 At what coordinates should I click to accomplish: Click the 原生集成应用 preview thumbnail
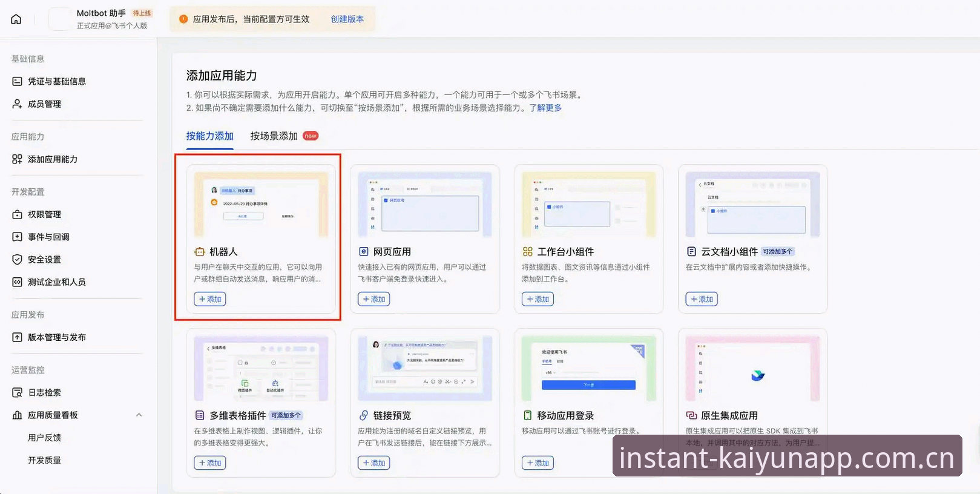[752, 368]
